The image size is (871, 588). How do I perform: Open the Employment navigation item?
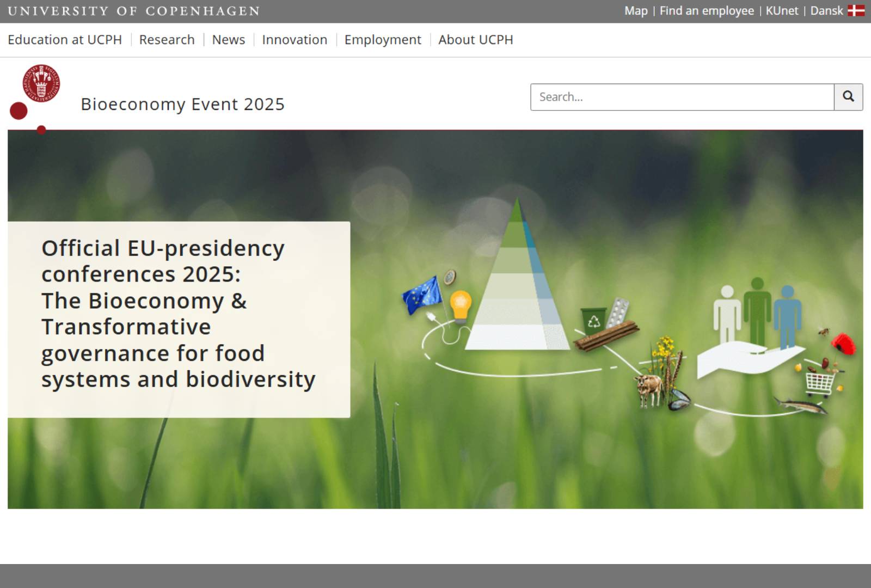tap(383, 40)
